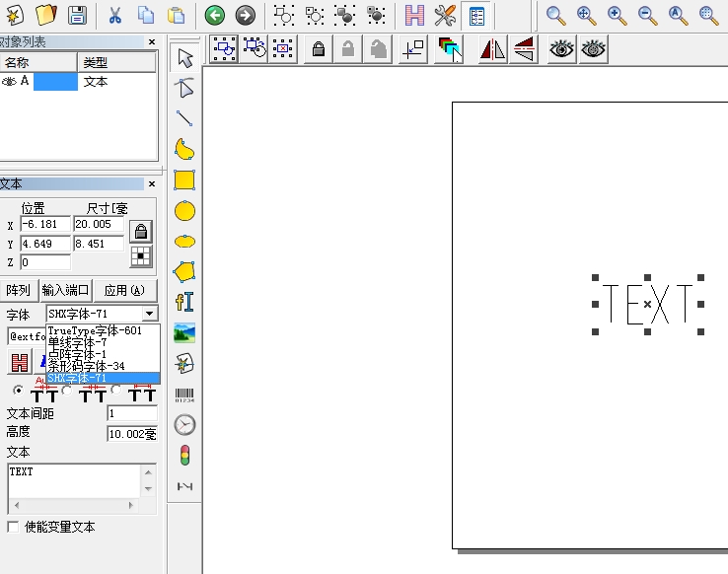Select the Curve drawing tool

(184, 149)
